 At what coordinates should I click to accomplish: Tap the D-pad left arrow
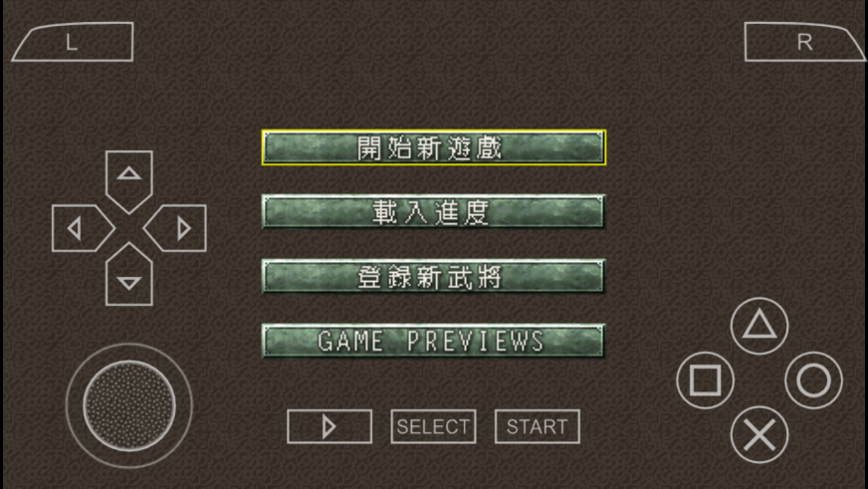click(83, 228)
